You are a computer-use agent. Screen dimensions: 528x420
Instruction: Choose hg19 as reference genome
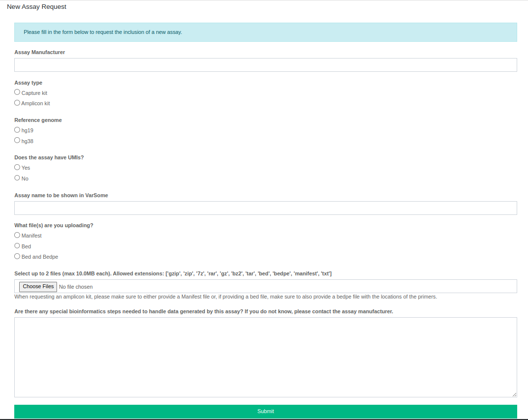click(17, 130)
